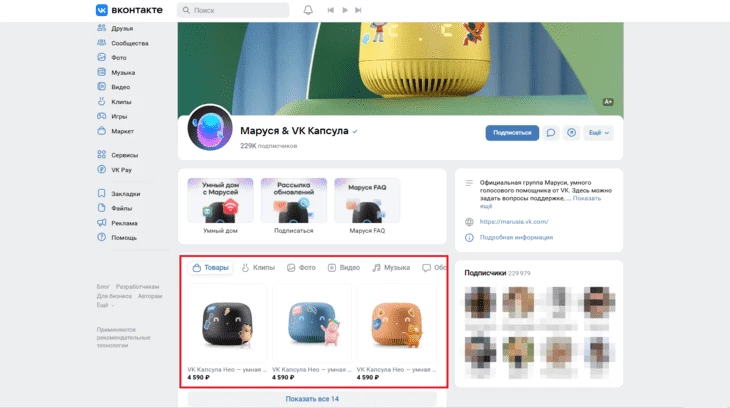Expand the Ещё dropdown on profile
730x408 pixels.
599,133
